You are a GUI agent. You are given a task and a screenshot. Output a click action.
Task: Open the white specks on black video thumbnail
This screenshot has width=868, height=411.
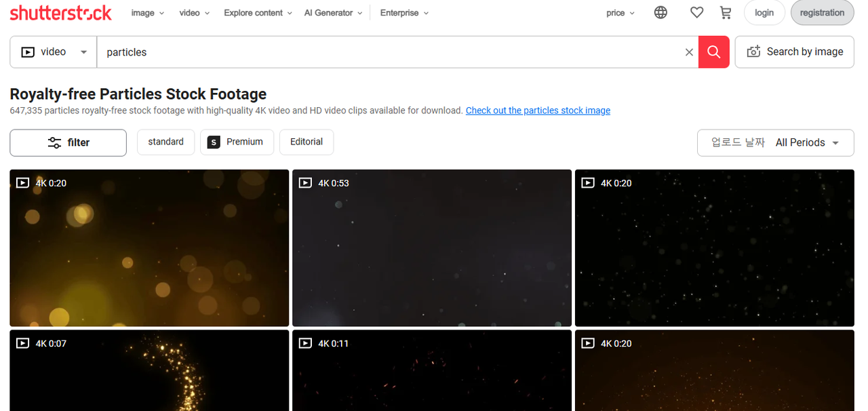click(x=715, y=248)
